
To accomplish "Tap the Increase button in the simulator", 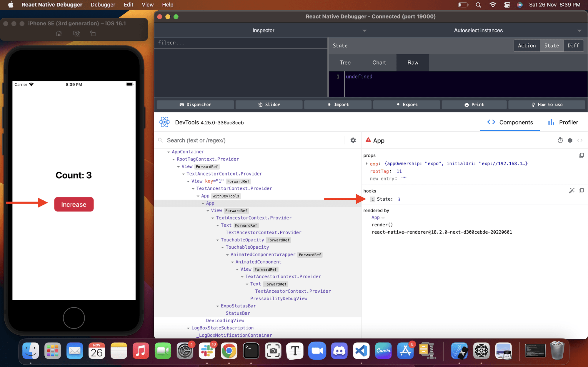I will [x=74, y=204].
